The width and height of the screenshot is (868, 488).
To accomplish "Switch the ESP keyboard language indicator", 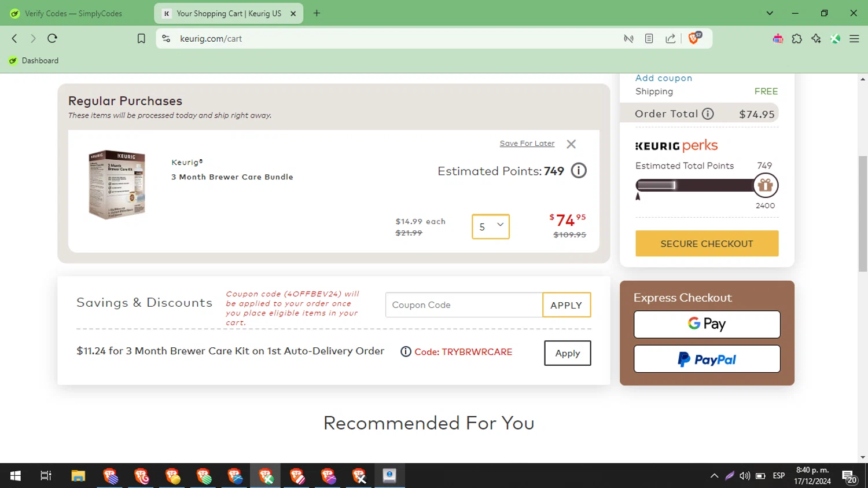I will click(x=779, y=476).
